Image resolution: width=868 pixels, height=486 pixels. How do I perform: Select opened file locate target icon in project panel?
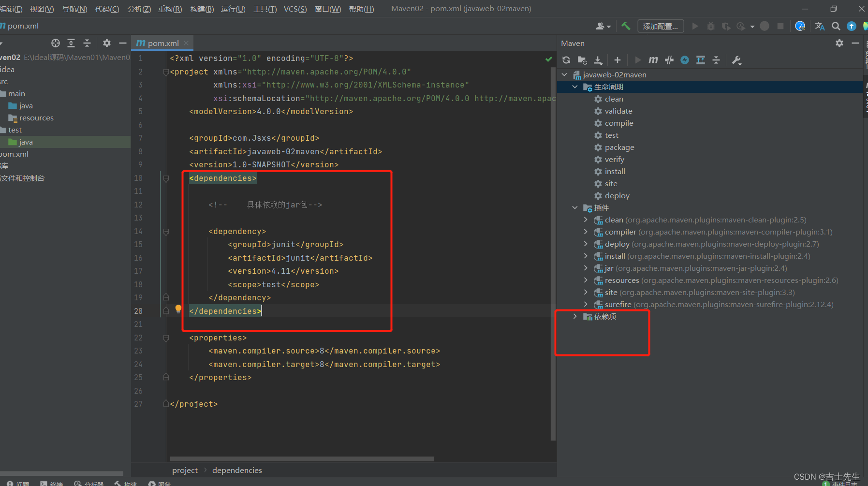(x=56, y=43)
